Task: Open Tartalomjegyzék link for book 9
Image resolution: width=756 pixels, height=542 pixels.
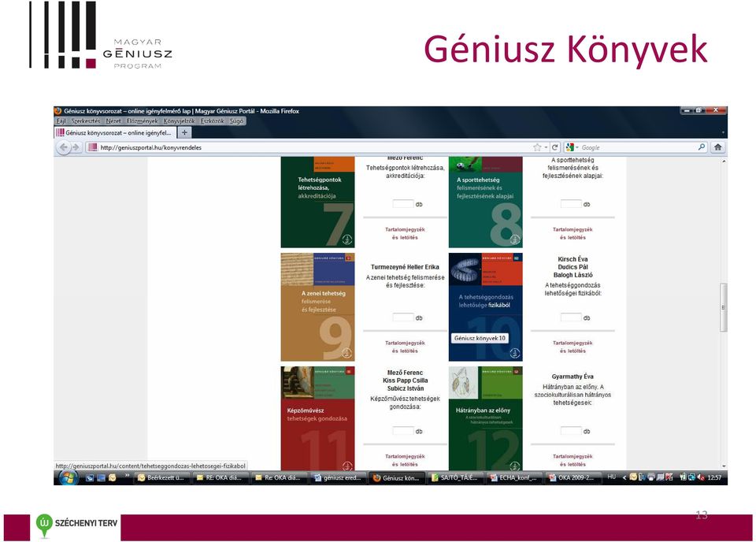Action: [405, 347]
